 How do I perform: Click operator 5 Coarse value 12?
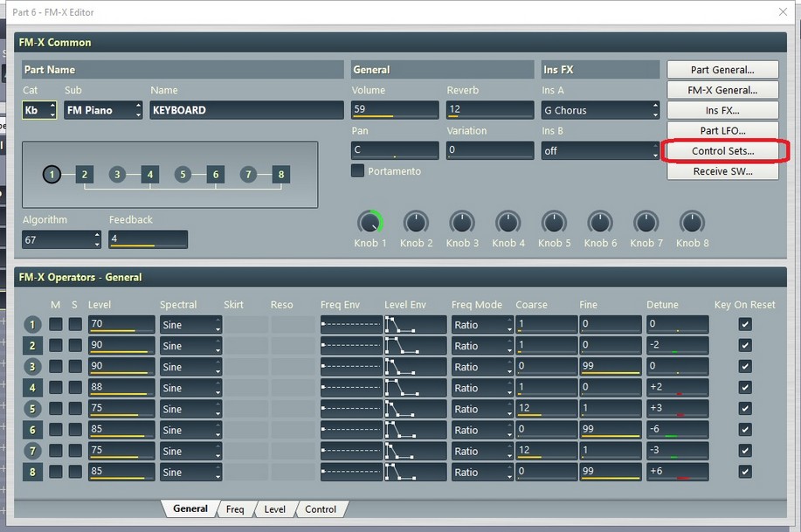547,408
